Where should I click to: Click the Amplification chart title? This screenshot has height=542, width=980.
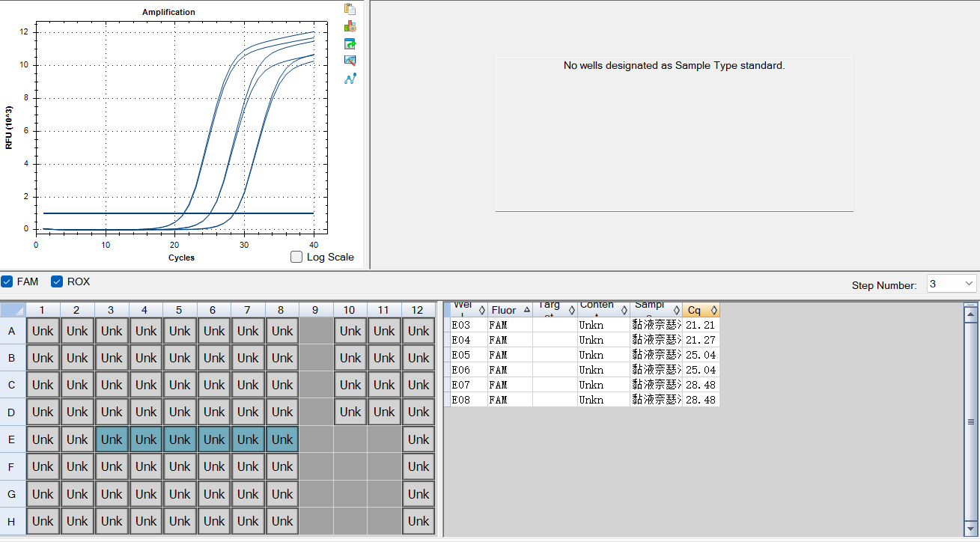[168, 12]
